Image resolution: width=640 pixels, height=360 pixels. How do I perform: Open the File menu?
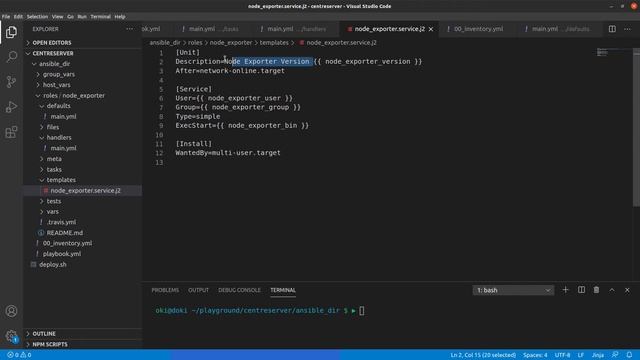tap(6, 17)
